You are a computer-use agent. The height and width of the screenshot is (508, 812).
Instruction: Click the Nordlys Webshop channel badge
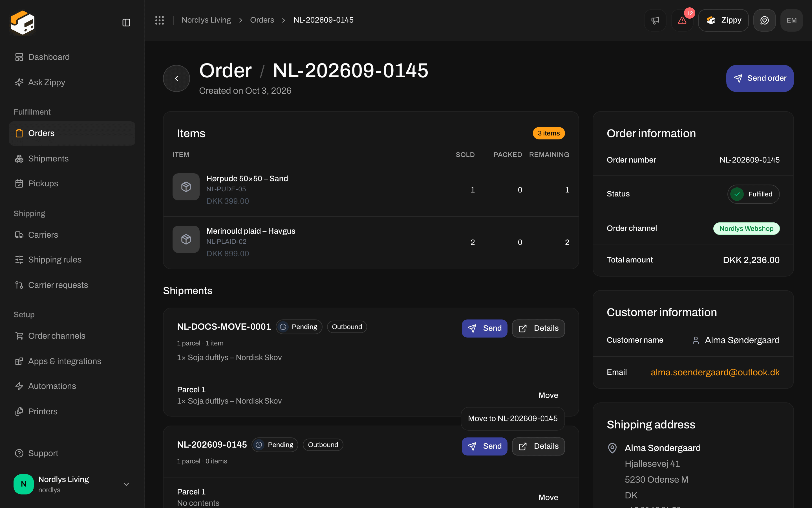(x=746, y=229)
